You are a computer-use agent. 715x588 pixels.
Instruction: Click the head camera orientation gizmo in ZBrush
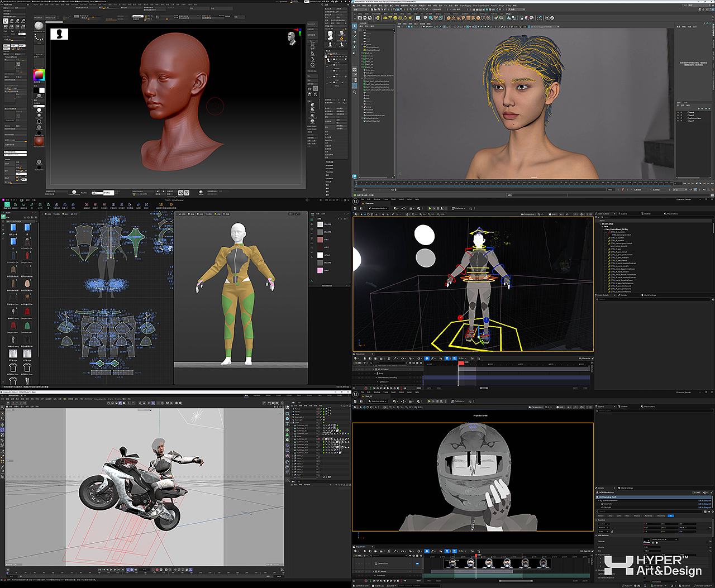click(292, 38)
